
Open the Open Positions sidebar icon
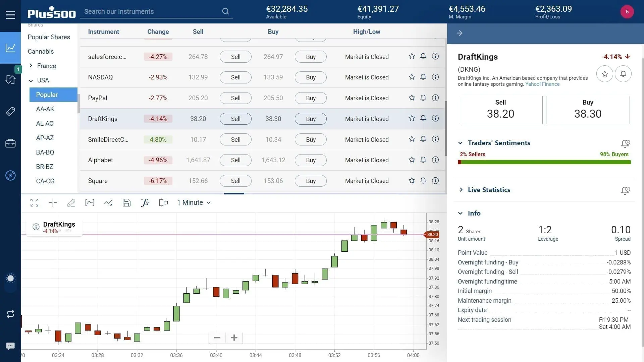point(10,79)
